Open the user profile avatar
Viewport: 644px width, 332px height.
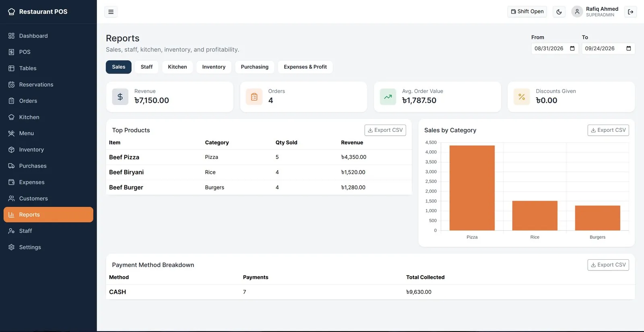(x=577, y=12)
